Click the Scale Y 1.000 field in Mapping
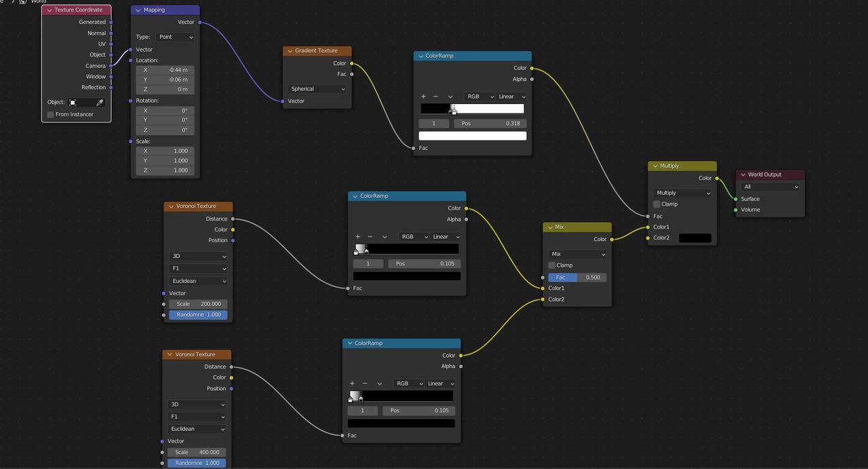 pyautogui.click(x=165, y=161)
